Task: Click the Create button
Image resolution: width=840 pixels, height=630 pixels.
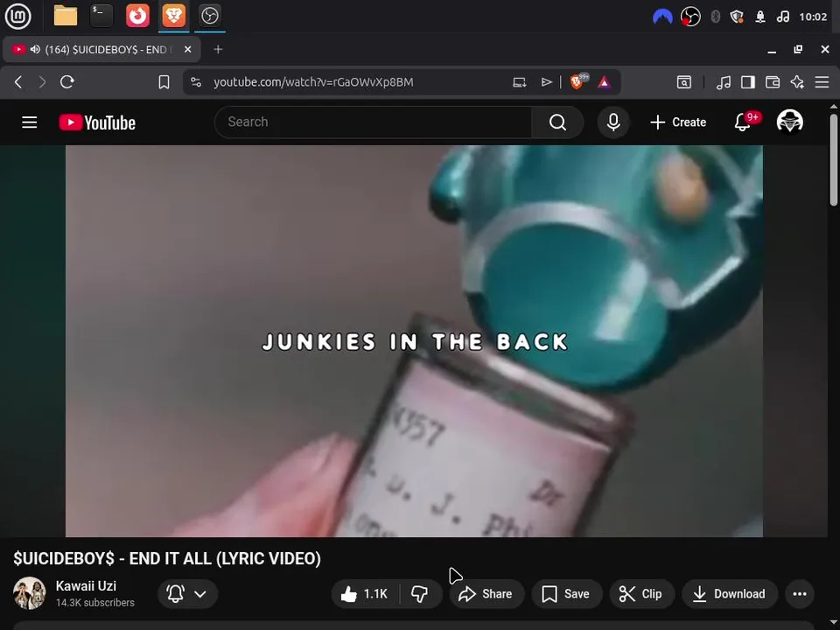Action: pyautogui.click(x=678, y=122)
